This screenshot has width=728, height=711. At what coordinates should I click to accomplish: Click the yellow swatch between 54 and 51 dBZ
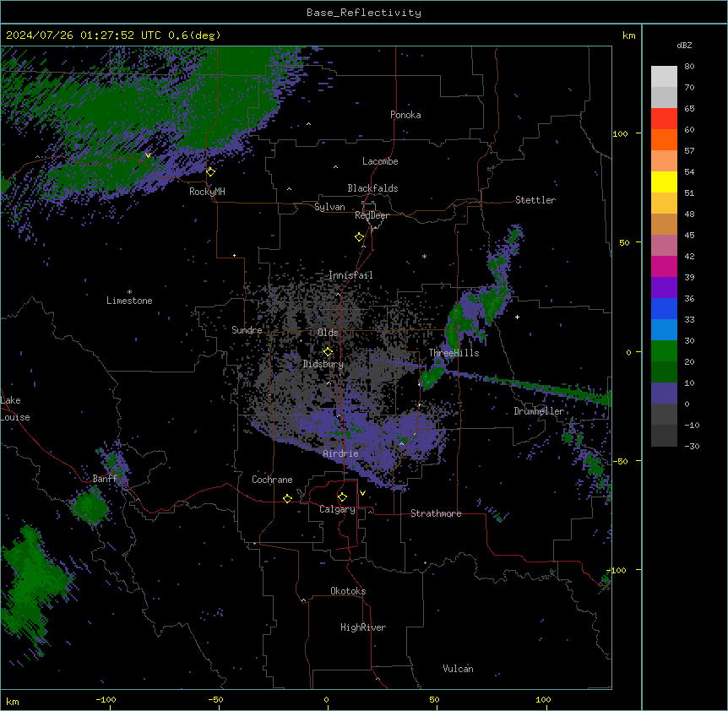pos(664,182)
